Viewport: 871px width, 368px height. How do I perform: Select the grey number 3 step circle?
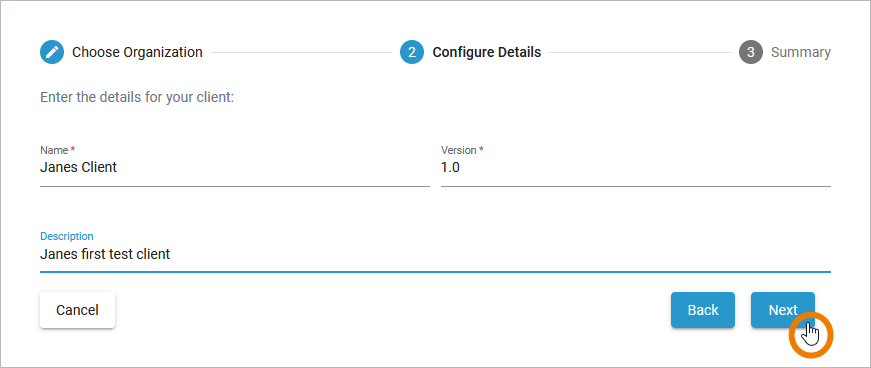(x=751, y=52)
